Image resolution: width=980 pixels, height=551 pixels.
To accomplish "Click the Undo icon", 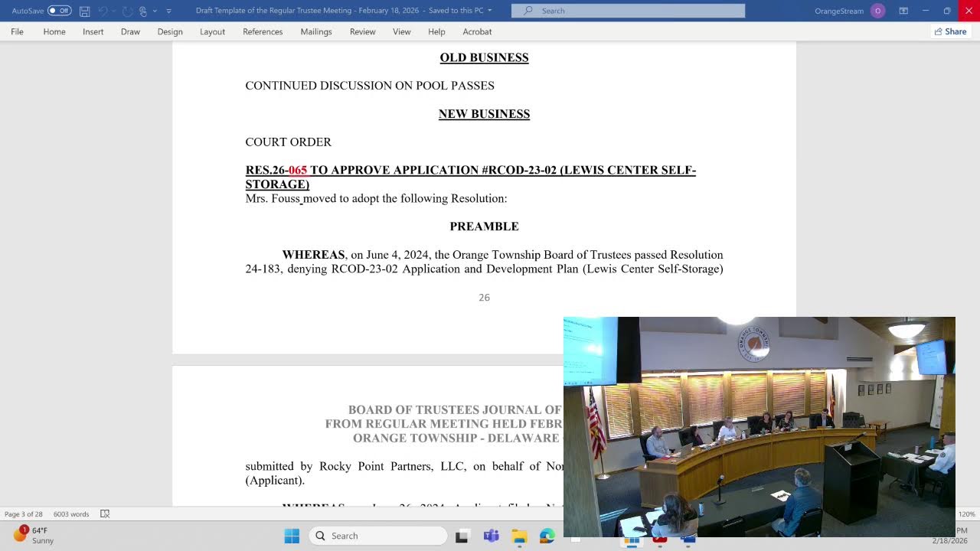I will tap(103, 11).
